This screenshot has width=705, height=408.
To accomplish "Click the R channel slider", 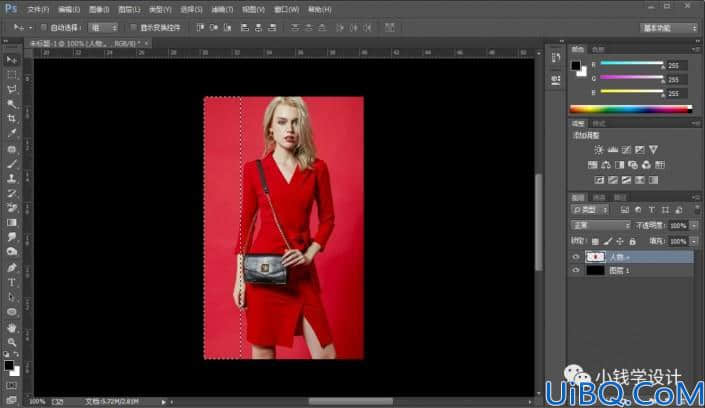I will click(632, 64).
